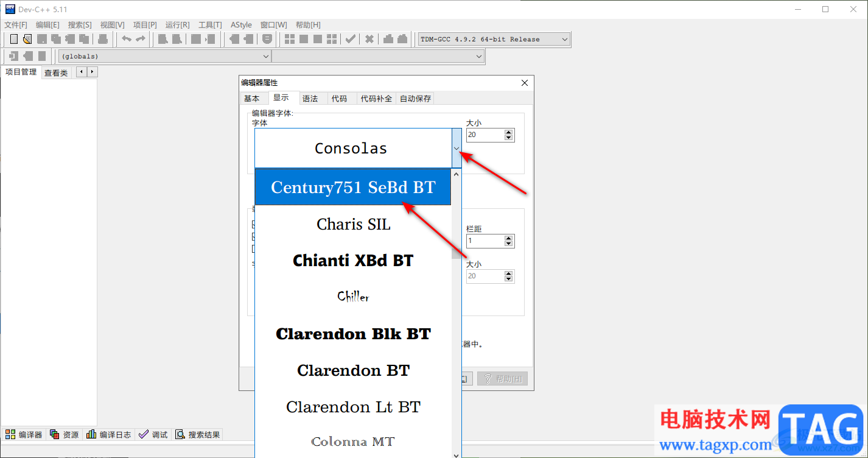Click the 资源 tab icon at bottom
This screenshot has width=868, height=458.
click(55, 434)
